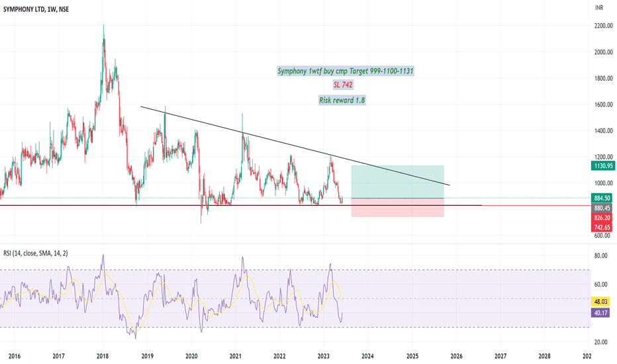Select the descending black trendline
The image size is (617, 364).
(295, 146)
